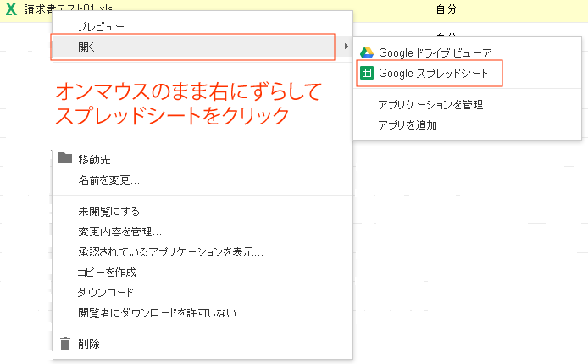The height and width of the screenshot is (364, 588).
Task: Select アプリケーションを管理 in the submenu
Action: pyautogui.click(x=430, y=104)
